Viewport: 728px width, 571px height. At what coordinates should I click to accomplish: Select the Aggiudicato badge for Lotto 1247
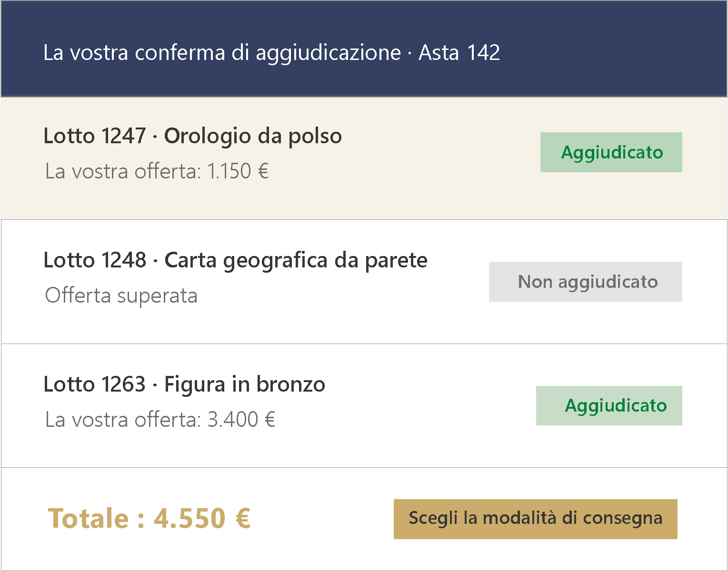611,152
